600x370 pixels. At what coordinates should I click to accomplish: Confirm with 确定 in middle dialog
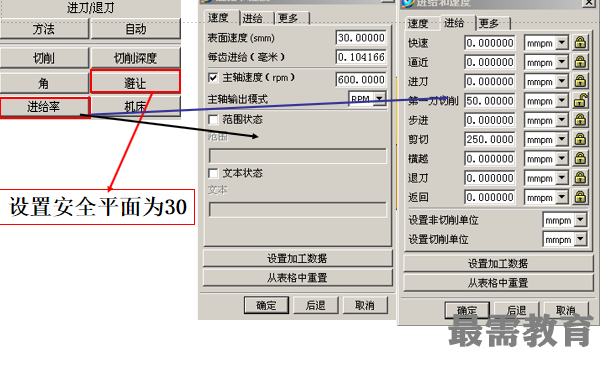pyautogui.click(x=266, y=305)
